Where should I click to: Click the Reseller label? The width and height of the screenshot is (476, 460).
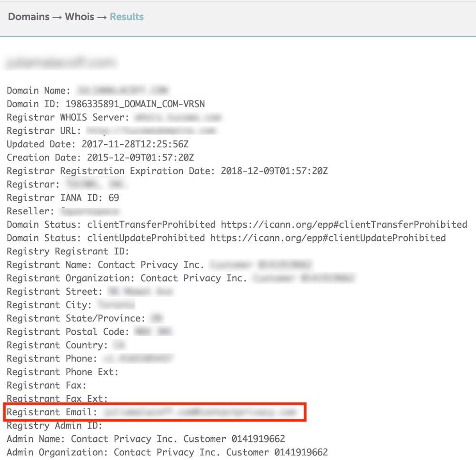[x=30, y=211]
